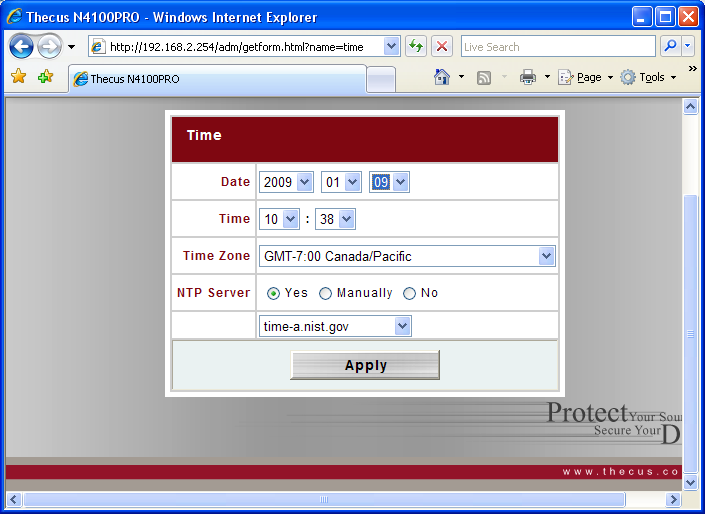Open the year dropdown showing 2009
Screen dimensions: 705x514
pos(286,182)
